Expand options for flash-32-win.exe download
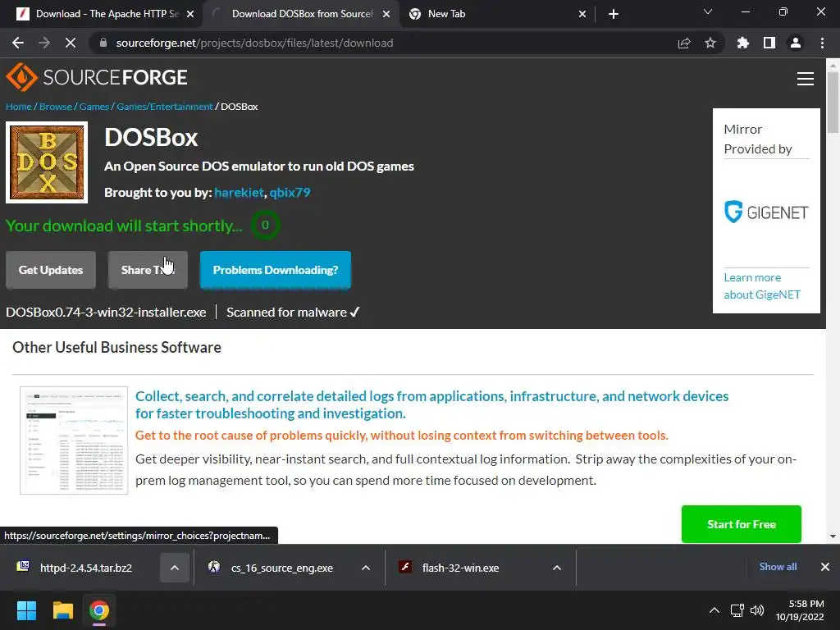 pyautogui.click(x=557, y=568)
